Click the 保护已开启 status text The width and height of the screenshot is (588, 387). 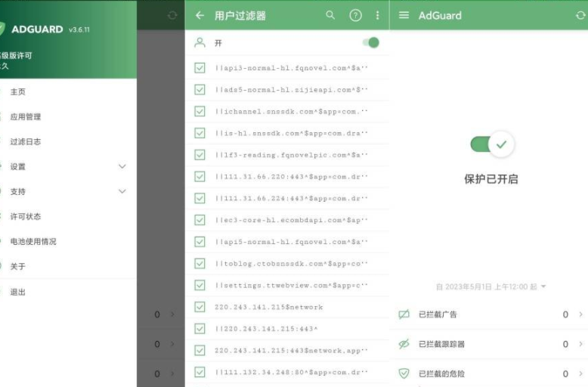pyautogui.click(x=491, y=179)
